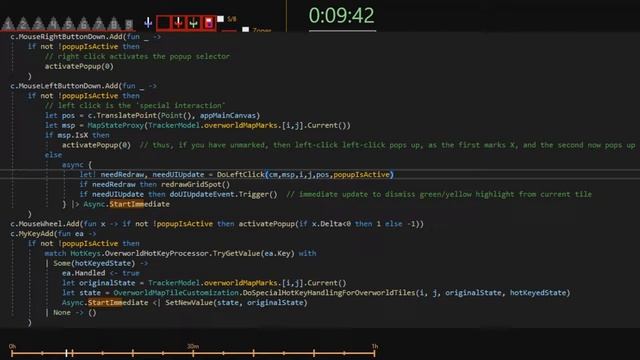Image resolution: width=640 pixels, height=360 pixels.
Task: Click 'DoLeftClick' function call text
Action: point(241,175)
